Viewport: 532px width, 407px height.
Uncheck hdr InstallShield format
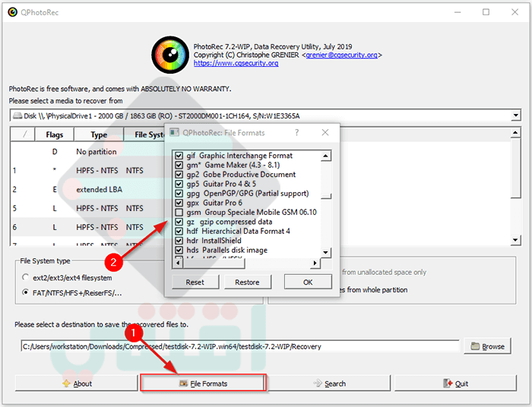tap(179, 241)
